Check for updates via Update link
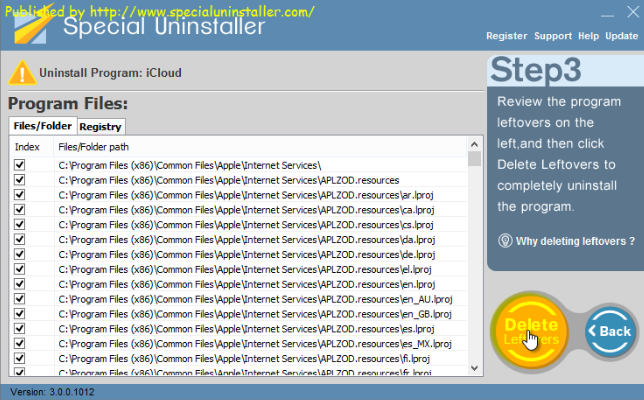 pyautogui.click(x=621, y=36)
